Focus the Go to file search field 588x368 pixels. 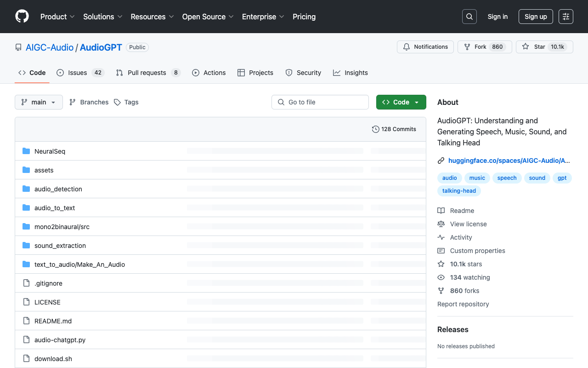320,102
